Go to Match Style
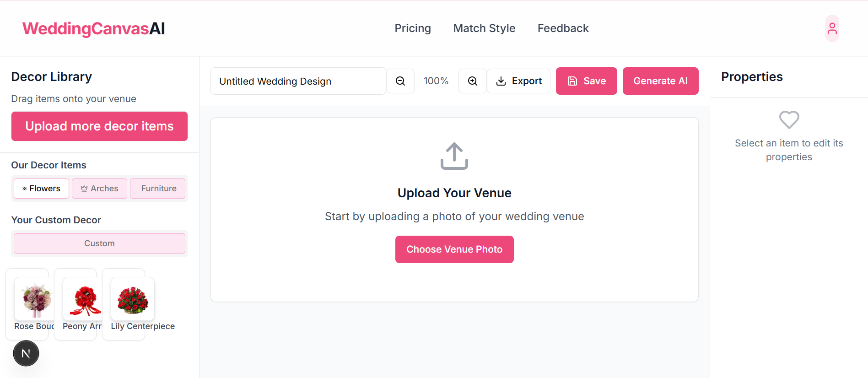 point(484,28)
